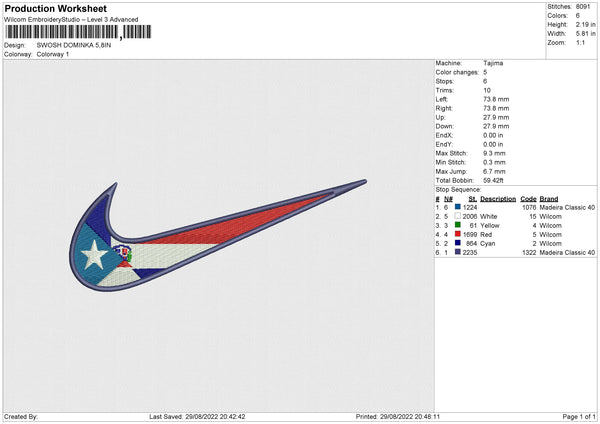Click the Max Stitch value '9.3 mm'

point(494,153)
